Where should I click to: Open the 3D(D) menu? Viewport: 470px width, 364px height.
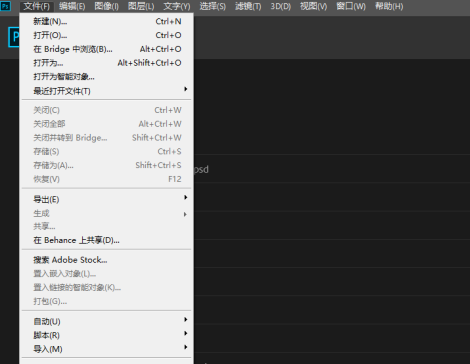pyautogui.click(x=280, y=6)
